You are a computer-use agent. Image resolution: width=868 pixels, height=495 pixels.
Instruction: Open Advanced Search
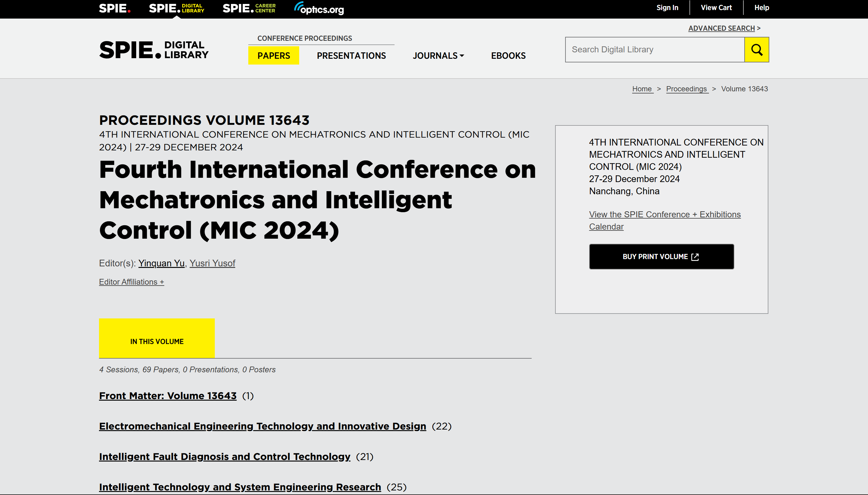point(721,28)
